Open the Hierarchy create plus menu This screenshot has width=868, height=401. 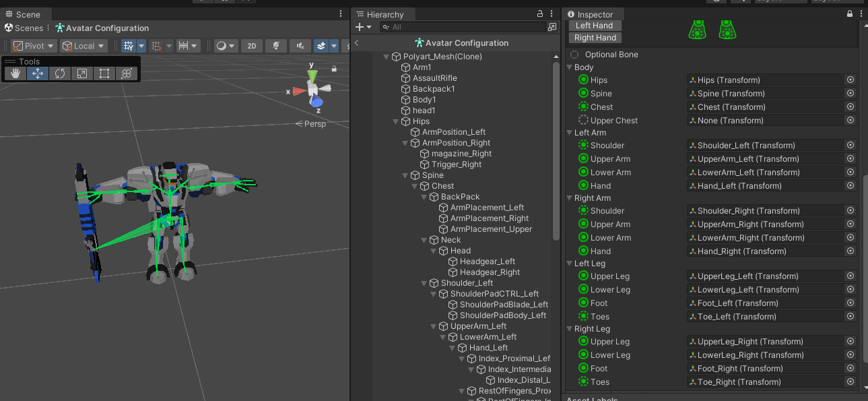(363, 27)
